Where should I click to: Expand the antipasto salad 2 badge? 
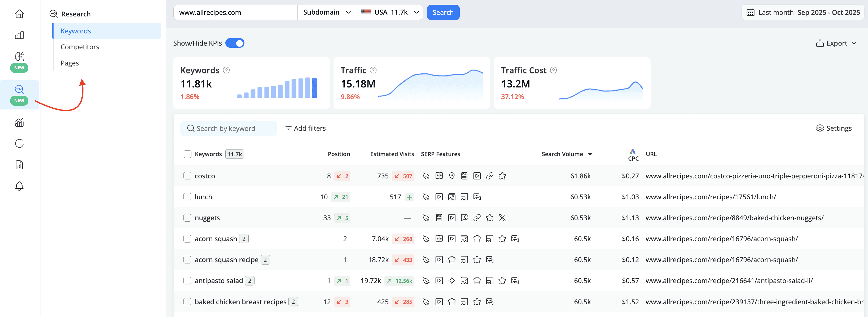tap(250, 281)
